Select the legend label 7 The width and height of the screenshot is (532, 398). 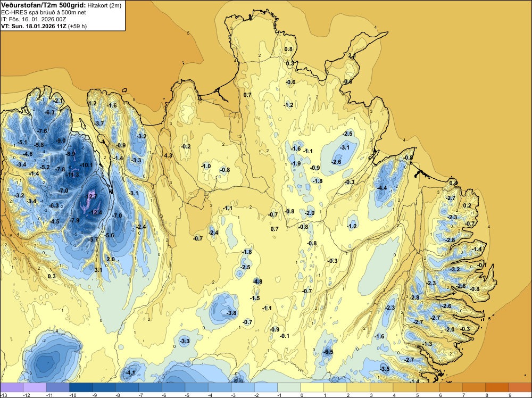tap(464, 395)
